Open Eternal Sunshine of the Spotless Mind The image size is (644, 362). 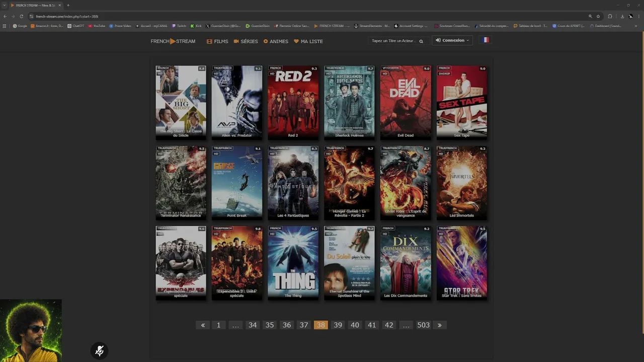349,262
